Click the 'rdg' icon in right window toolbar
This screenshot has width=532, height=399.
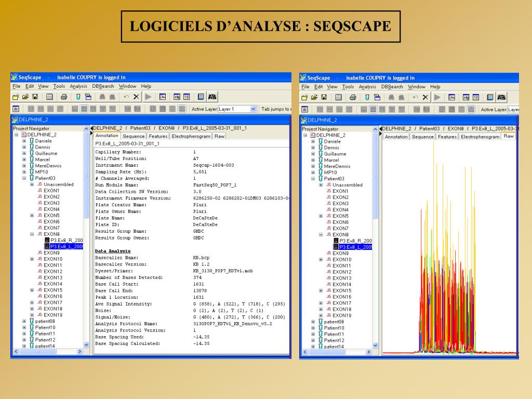coord(466,98)
